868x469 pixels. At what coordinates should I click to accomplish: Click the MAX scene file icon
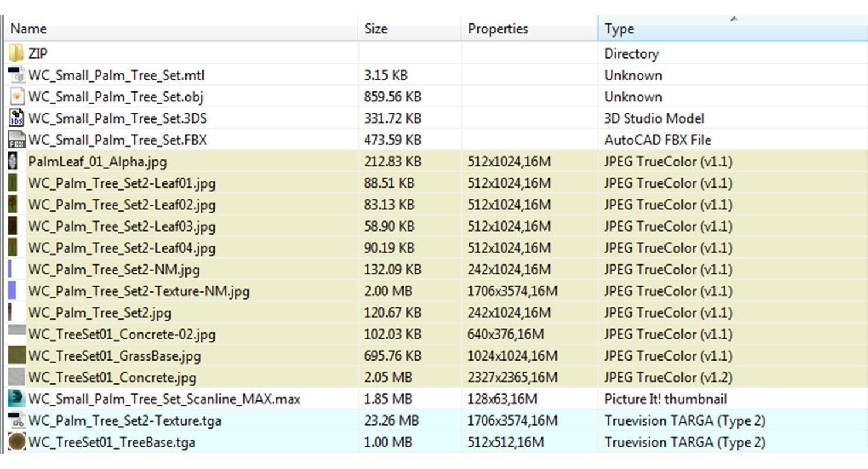[16, 399]
